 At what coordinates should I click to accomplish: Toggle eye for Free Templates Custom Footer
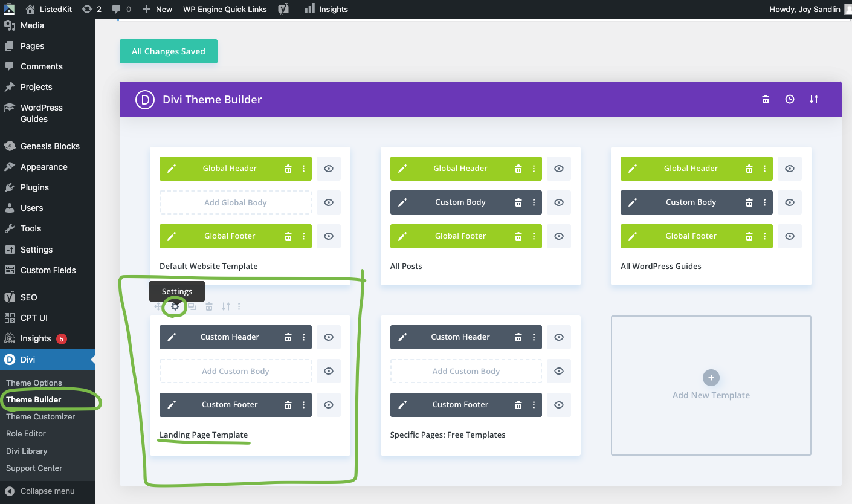pyautogui.click(x=559, y=405)
